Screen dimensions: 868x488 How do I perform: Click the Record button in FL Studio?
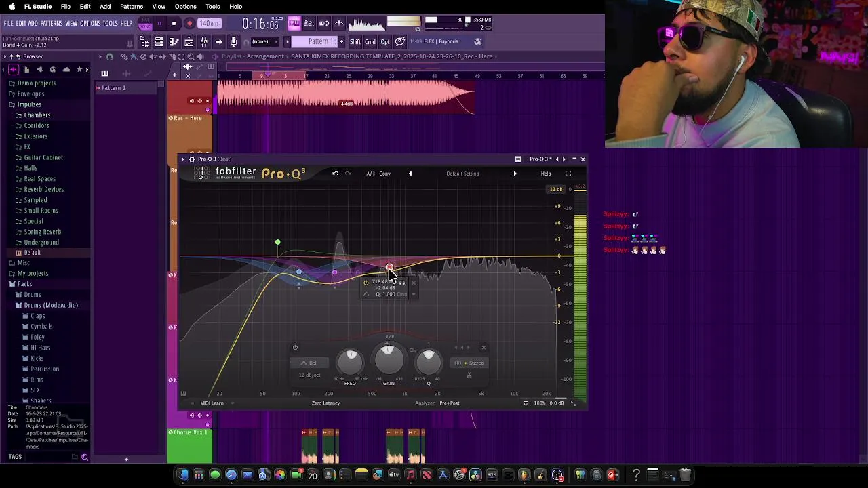[189, 24]
